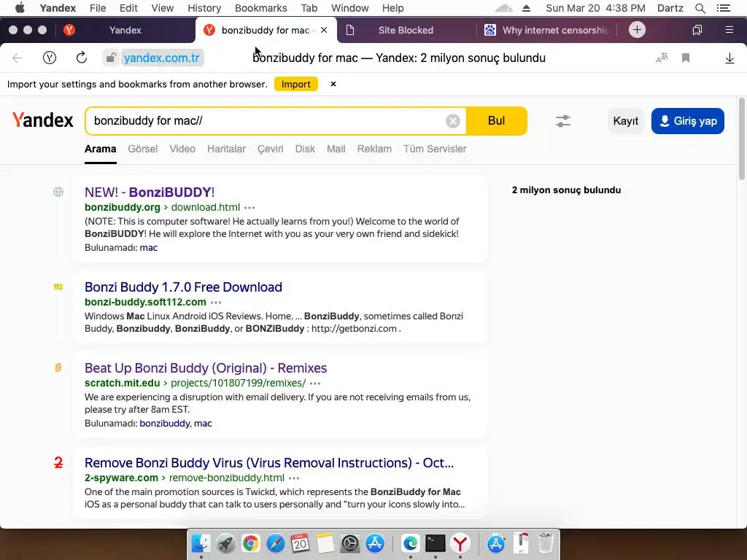Viewport: 747px width, 560px height.
Task: Click the Yandex logo beside search box
Action: tap(42, 120)
